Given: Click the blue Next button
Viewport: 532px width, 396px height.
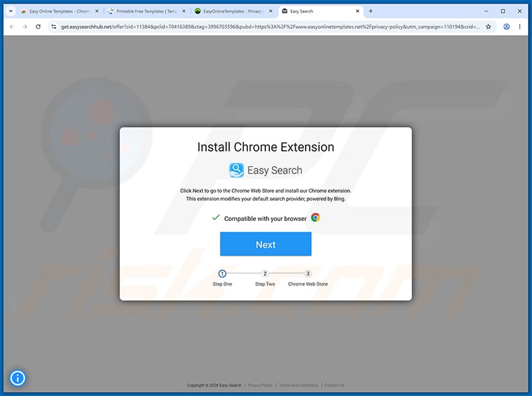Looking at the screenshot, I should 265,244.
